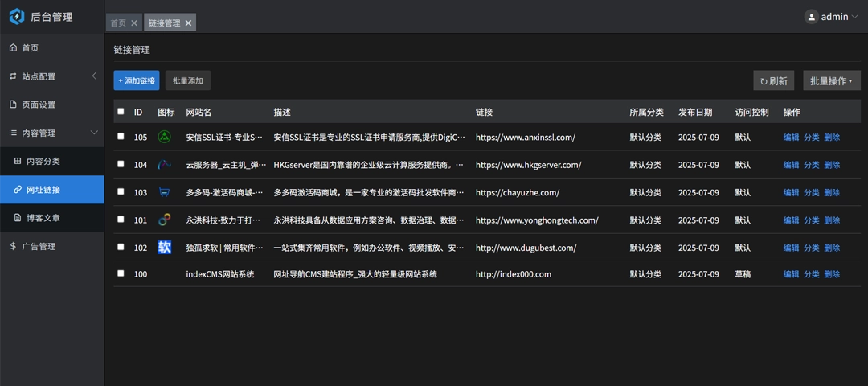Click the blue 软 icon for row 102
The height and width of the screenshot is (386, 868).
pos(165,248)
